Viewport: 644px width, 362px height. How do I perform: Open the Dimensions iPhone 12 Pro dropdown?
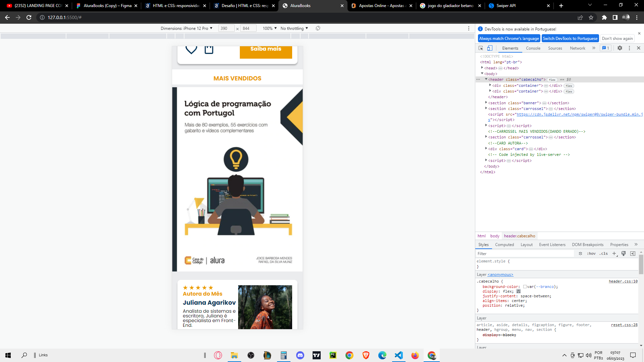[x=186, y=28]
